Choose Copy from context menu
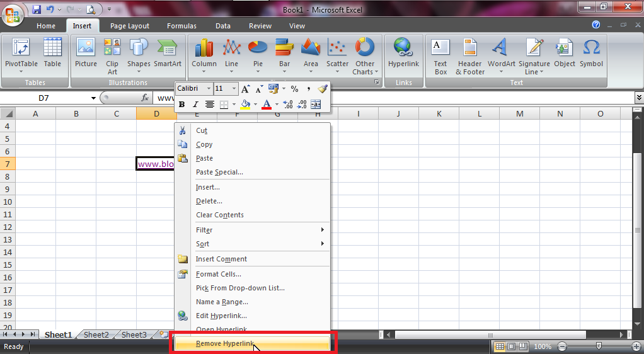This screenshot has height=354, width=644. [x=253, y=144]
